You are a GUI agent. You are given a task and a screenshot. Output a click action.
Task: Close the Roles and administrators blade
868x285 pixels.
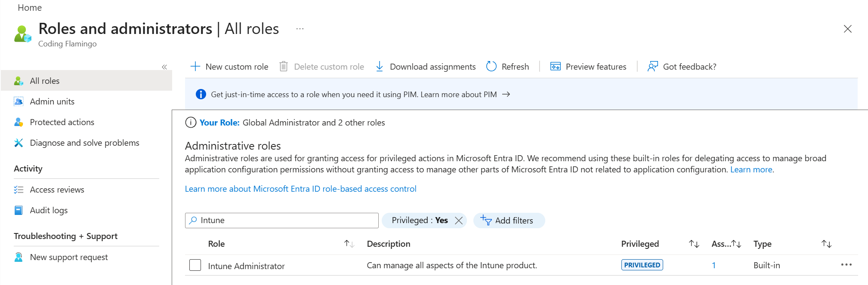(x=848, y=29)
